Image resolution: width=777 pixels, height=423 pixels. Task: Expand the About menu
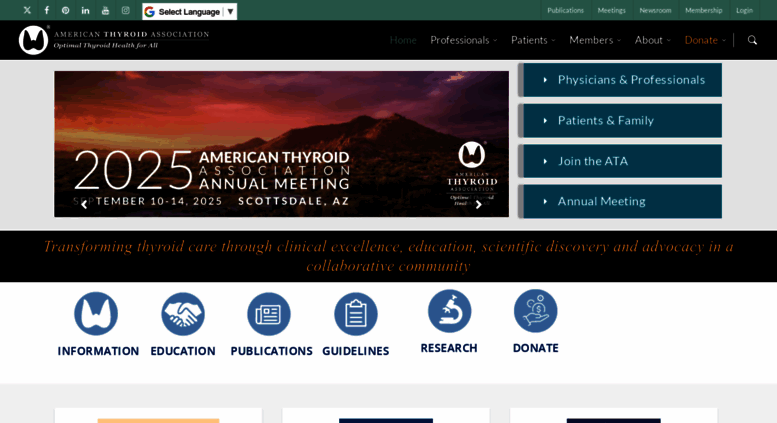(x=653, y=40)
